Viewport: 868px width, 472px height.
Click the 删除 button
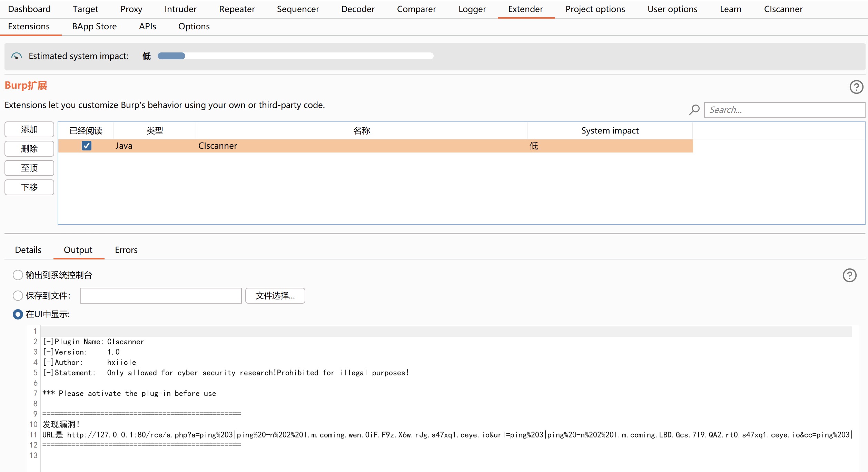tap(29, 149)
